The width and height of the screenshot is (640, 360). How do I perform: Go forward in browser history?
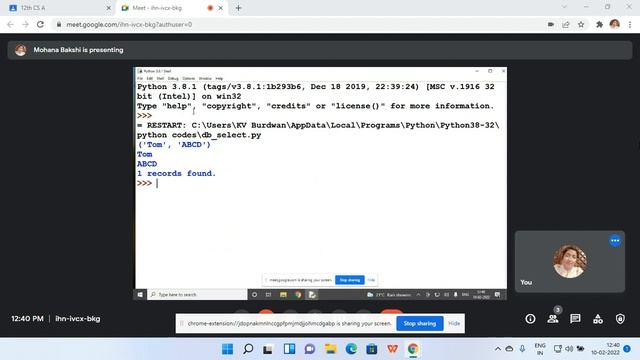click(25, 24)
